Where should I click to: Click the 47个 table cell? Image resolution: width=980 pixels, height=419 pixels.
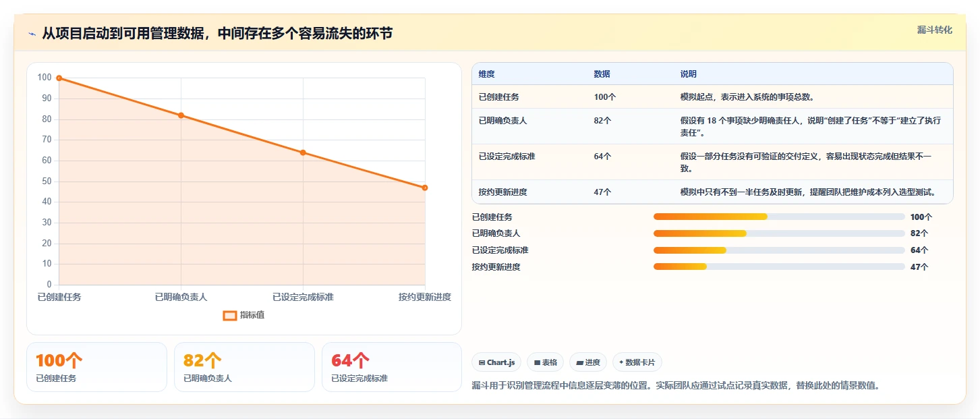[602, 192]
